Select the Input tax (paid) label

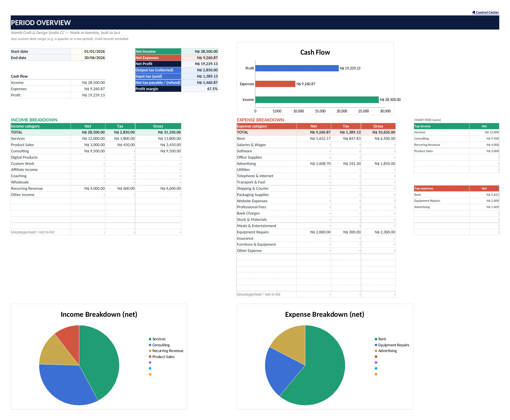[158, 76]
